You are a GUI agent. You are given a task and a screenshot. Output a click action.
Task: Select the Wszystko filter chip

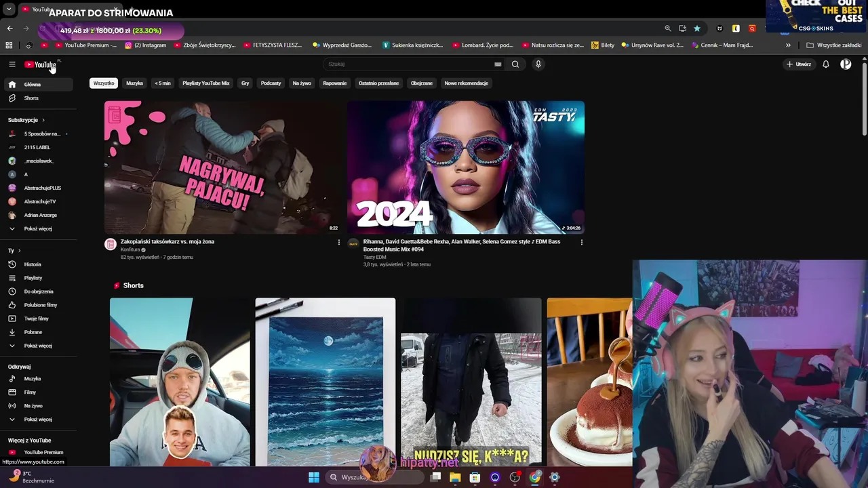click(x=104, y=83)
